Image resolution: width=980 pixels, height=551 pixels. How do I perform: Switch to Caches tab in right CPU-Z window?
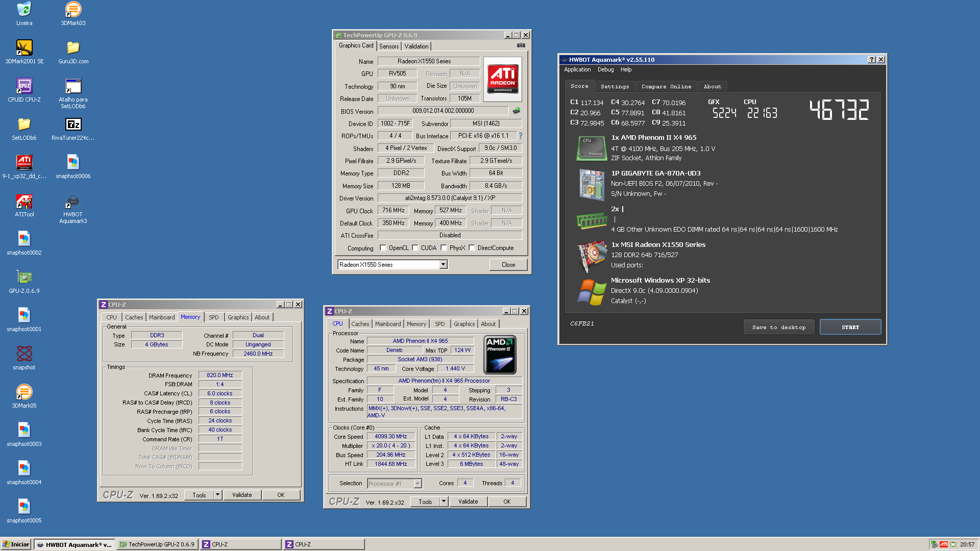click(360, 324)
